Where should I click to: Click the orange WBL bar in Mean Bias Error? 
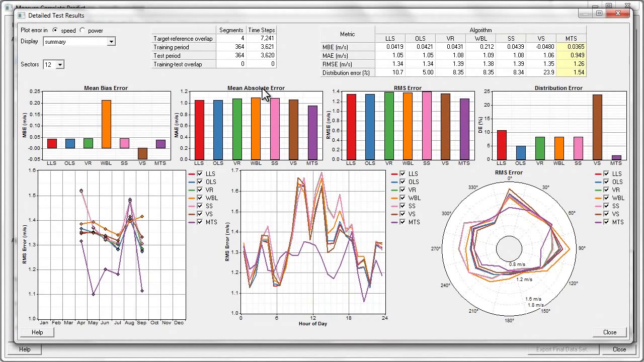click(106, 124)
